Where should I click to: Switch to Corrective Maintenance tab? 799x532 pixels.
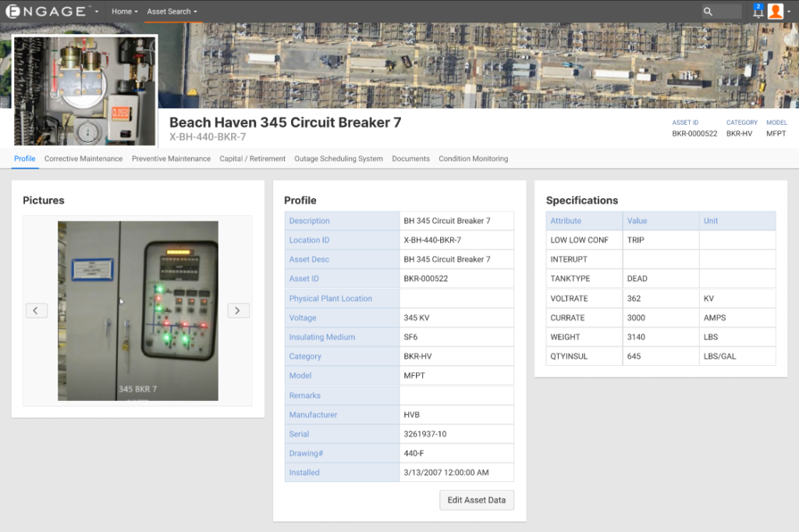83,158
